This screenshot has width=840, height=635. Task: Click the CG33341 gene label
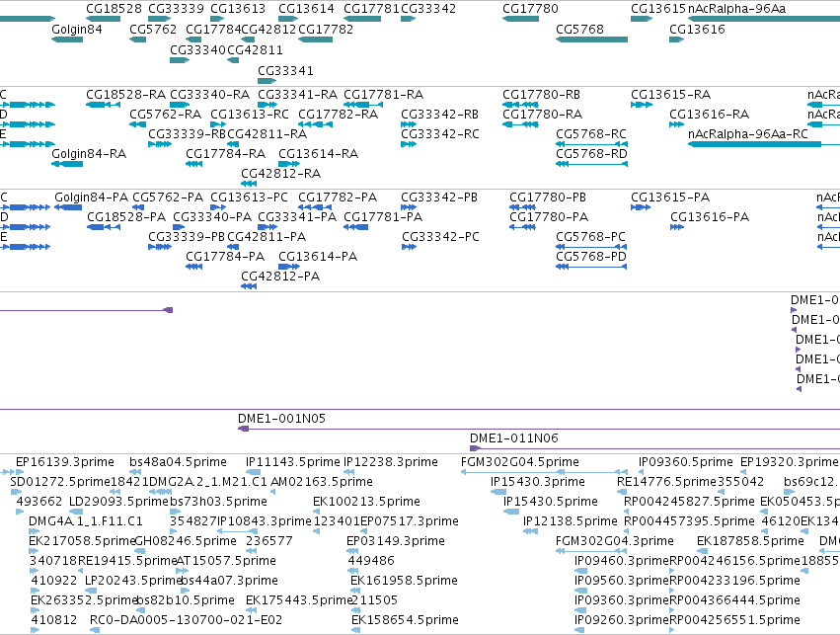285,71
